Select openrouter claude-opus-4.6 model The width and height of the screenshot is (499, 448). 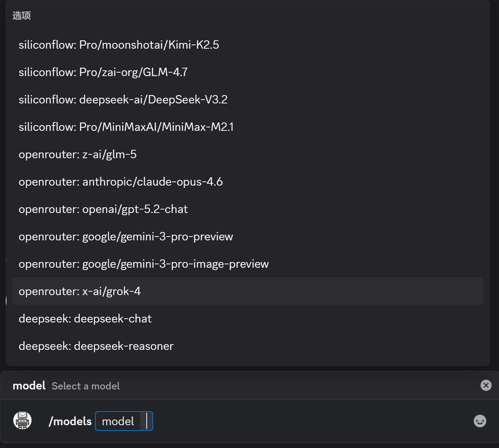120,182
